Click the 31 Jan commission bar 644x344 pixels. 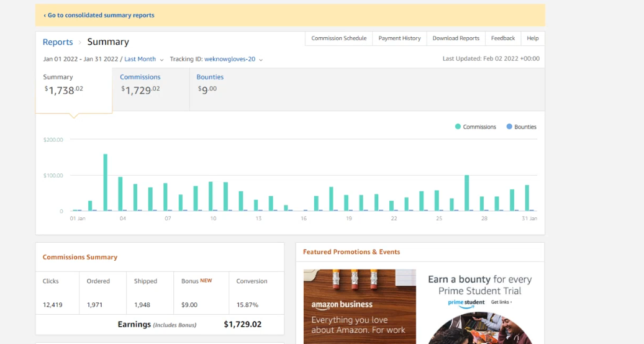click(x=527, y=198)
